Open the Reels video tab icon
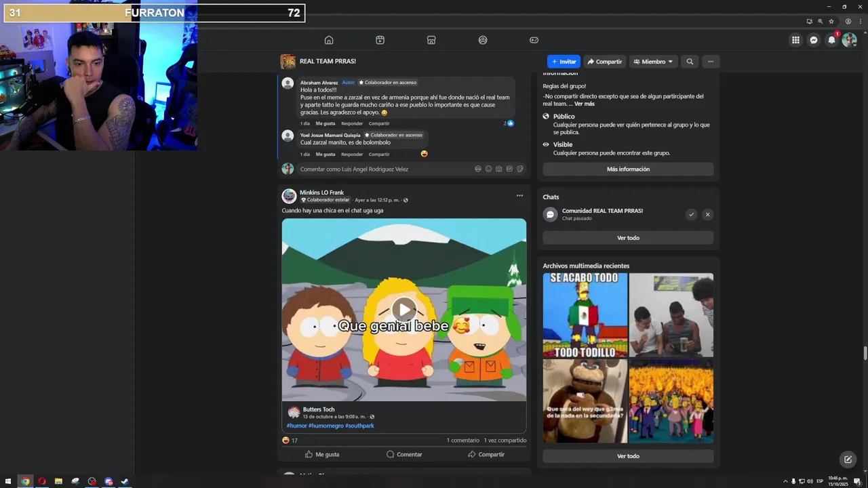This screenshot has height=488, width=868. click(380, 40)
